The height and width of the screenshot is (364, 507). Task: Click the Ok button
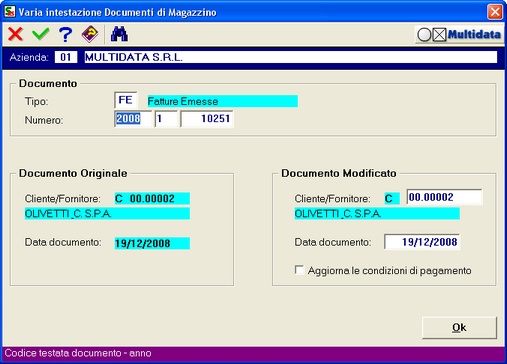point(459,328)
